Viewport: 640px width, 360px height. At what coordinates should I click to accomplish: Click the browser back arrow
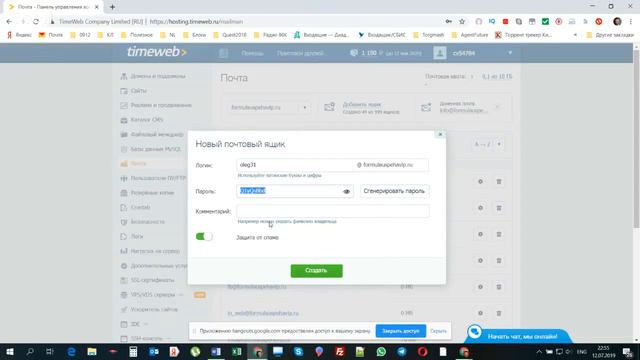point(9,22)
